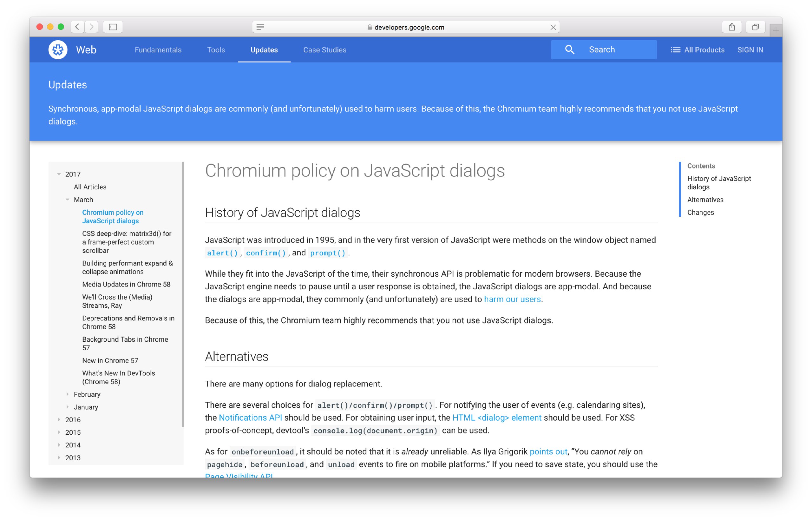Switch to the Tools tab
Image resolution: width=812 pixels, height=520 pixels.
[216, 49]
